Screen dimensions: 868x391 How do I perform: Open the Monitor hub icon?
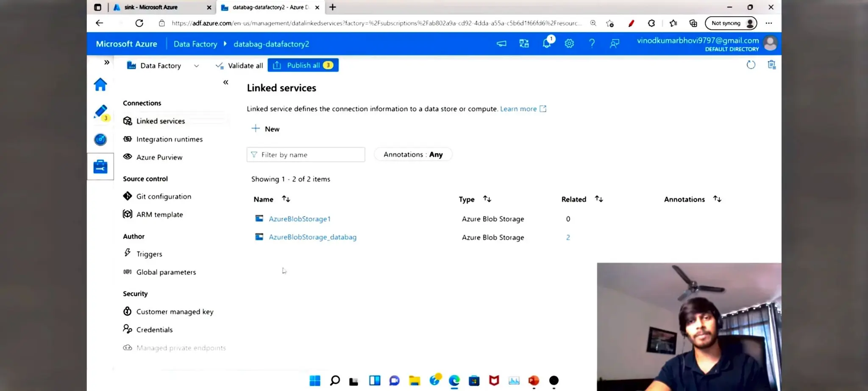[100, 140]
